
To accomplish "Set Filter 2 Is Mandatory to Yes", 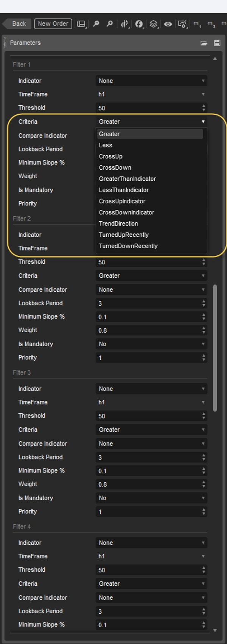I will (151, 344).
